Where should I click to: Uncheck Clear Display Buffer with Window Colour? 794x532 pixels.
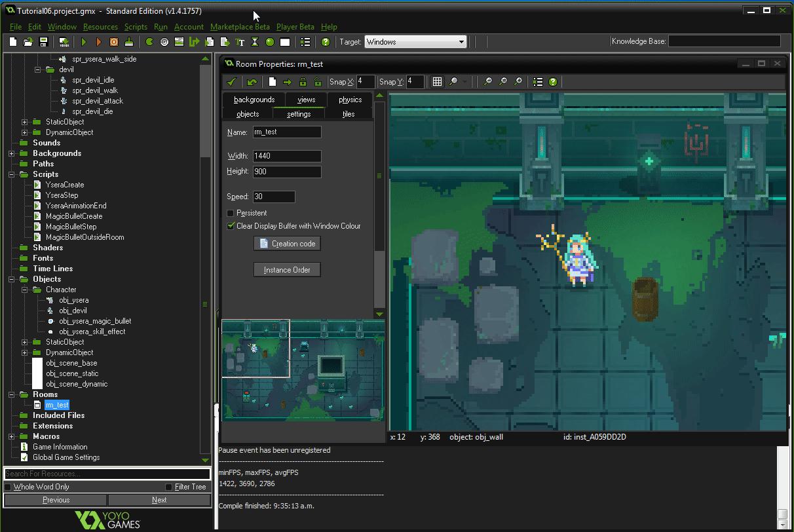(230, 225)
